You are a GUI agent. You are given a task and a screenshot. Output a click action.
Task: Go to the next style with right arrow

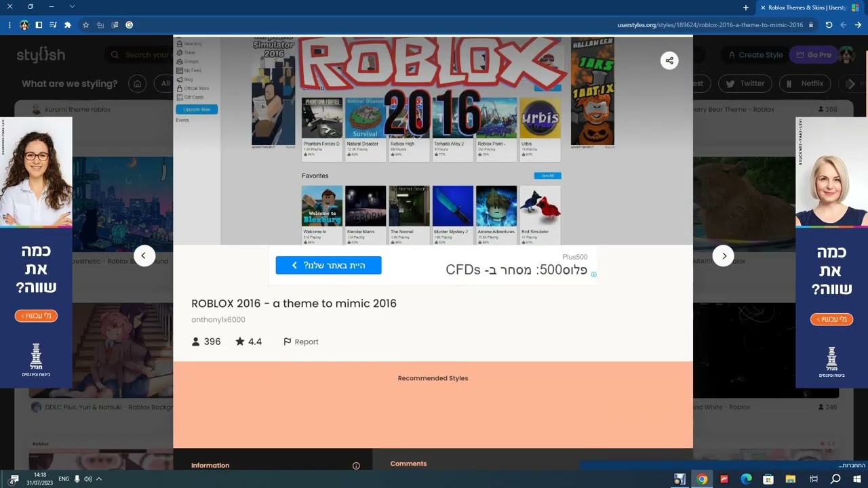tap(724, 256)
